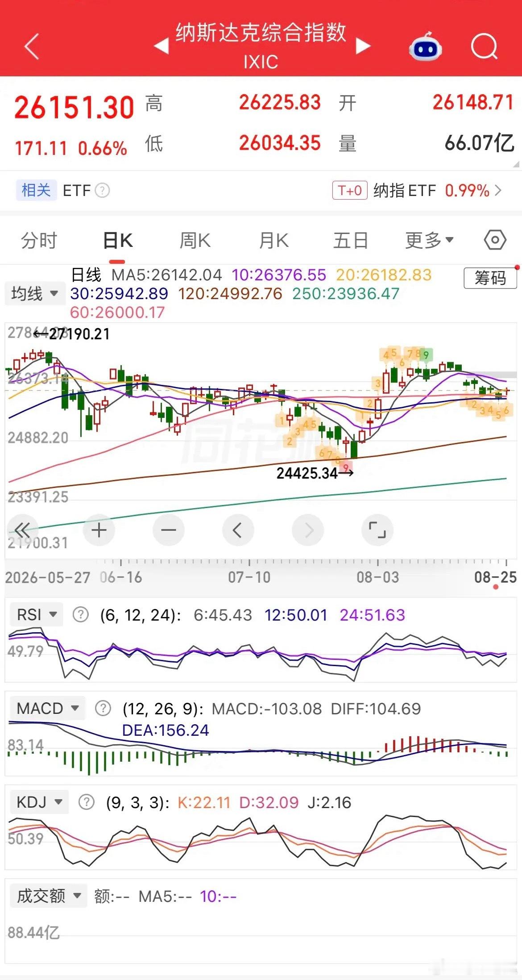Tap the MA5:26142.04 value
Image resolution: width=522 pixels, height=980 pixels.
[166, 275]
